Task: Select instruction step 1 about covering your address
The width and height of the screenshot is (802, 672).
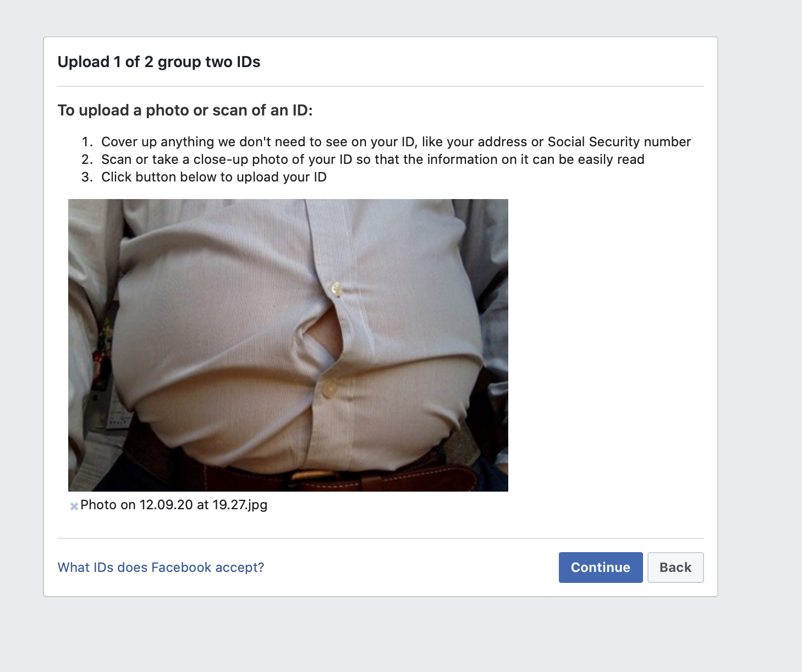Action: pyautogui.click(x=396, y=142)
